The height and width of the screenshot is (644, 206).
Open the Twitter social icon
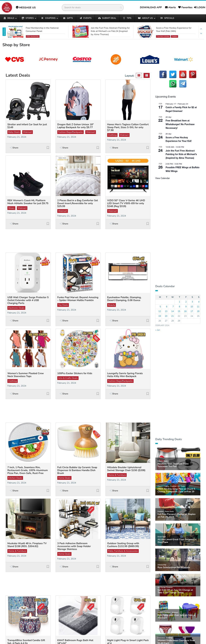[x=173, y=74]
